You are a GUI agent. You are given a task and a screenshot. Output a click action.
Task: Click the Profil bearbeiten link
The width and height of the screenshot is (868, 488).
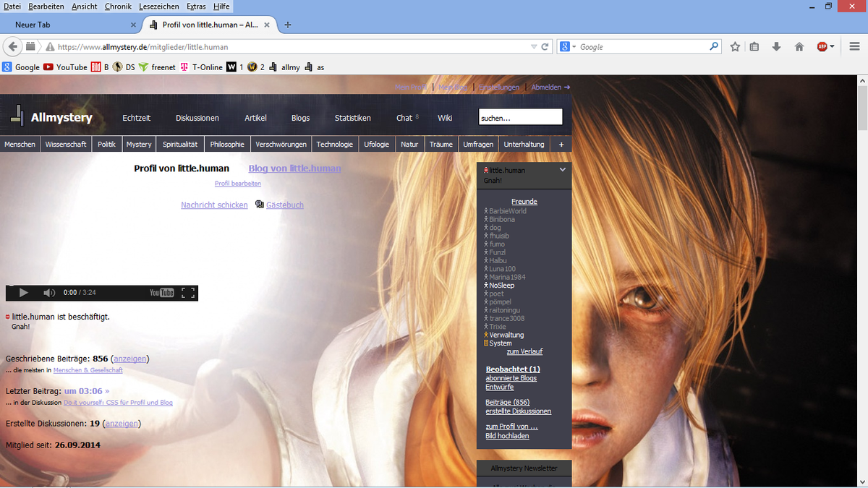(238, 184)
